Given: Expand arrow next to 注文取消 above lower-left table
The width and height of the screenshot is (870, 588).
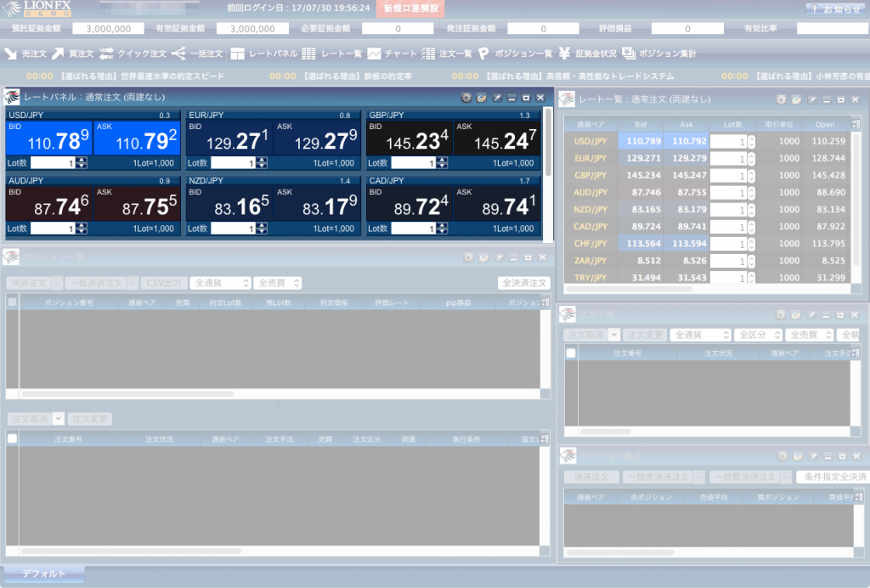Looking at the screenshot, I should [x=59, y=419].
